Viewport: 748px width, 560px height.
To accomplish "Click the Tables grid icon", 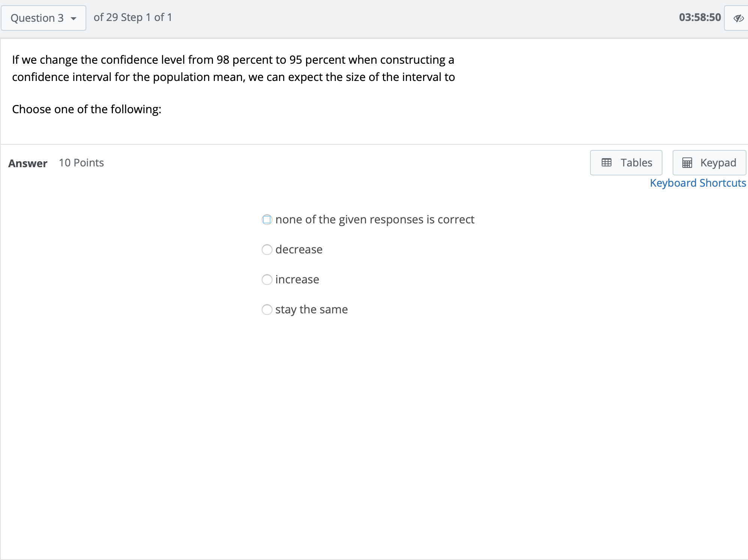I will (606, 163).
